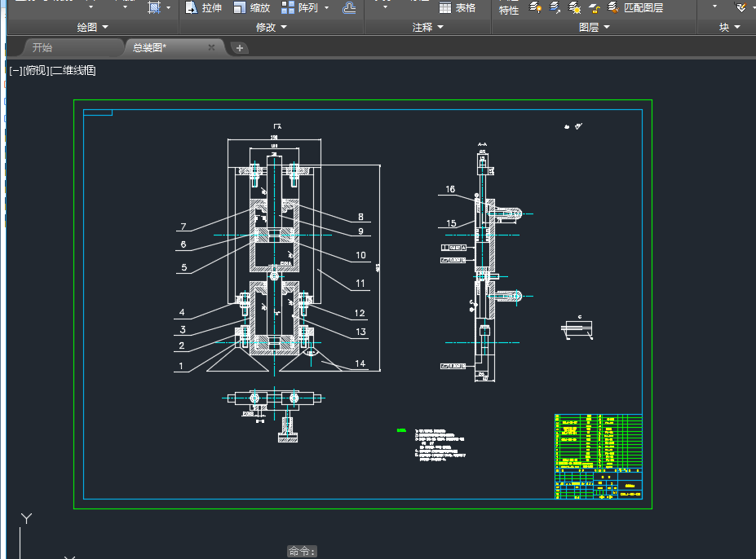Open a new drawing tab with plus

240,48
